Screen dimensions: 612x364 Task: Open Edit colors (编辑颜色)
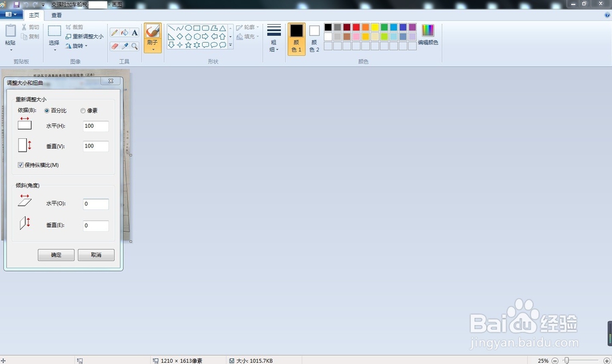(428, 35)
